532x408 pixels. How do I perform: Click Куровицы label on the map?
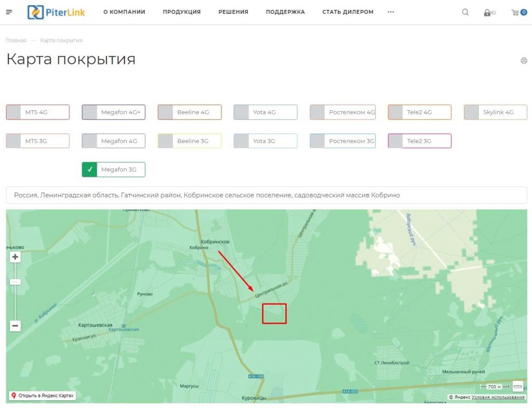tap(254, 398)
